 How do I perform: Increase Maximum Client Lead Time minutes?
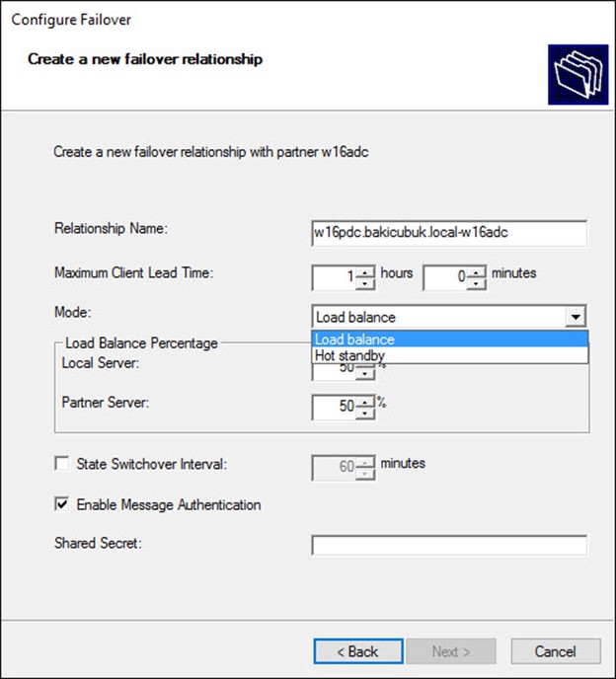point(477,271)
